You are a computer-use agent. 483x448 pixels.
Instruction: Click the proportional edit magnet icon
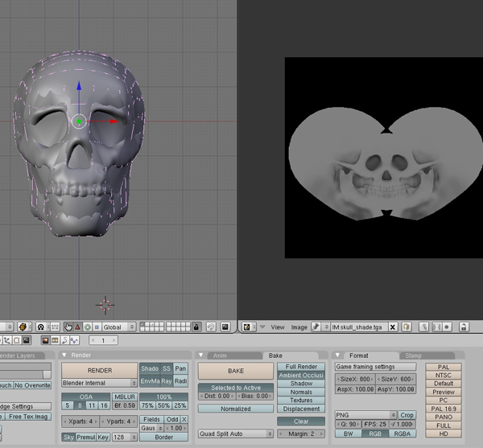pos(211,327)
